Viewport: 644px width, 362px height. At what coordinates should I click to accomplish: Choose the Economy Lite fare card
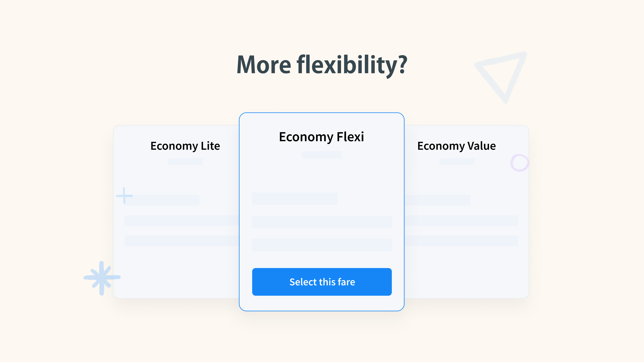tap(176, 212)
